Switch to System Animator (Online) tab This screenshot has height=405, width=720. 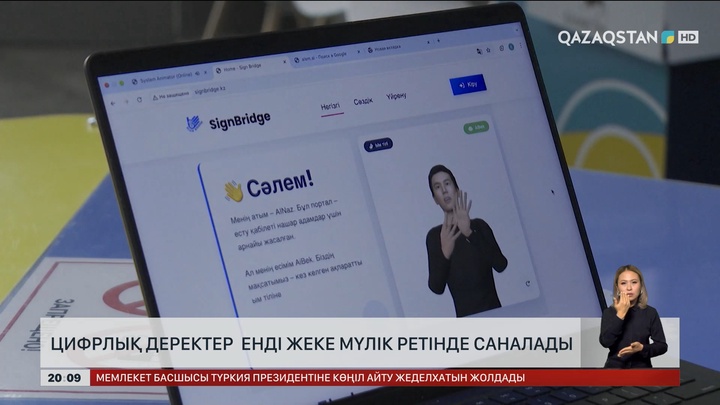[x=166, y=79]
